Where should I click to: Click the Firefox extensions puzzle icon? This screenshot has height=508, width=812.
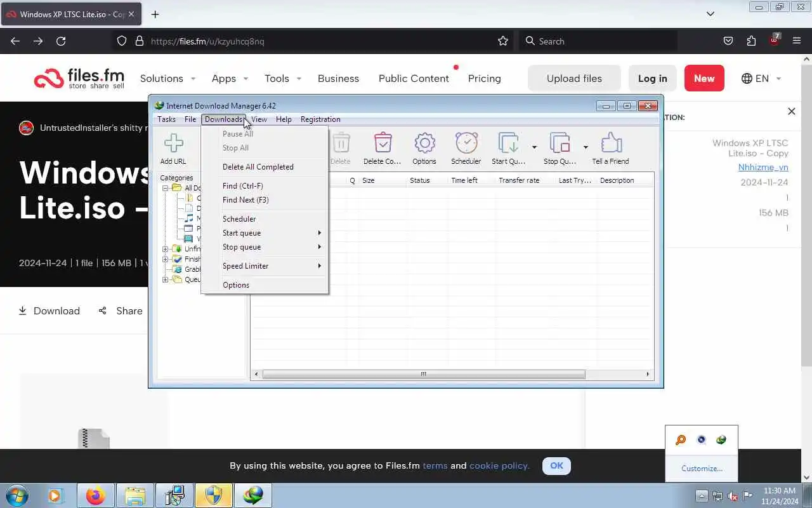(x=751, y=41)
